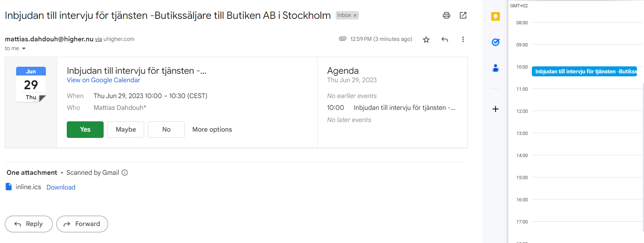The height and width of the screenshot is (243, 644).
Task: Click the plus Get add-ons icon
Action: click(495, 109)
